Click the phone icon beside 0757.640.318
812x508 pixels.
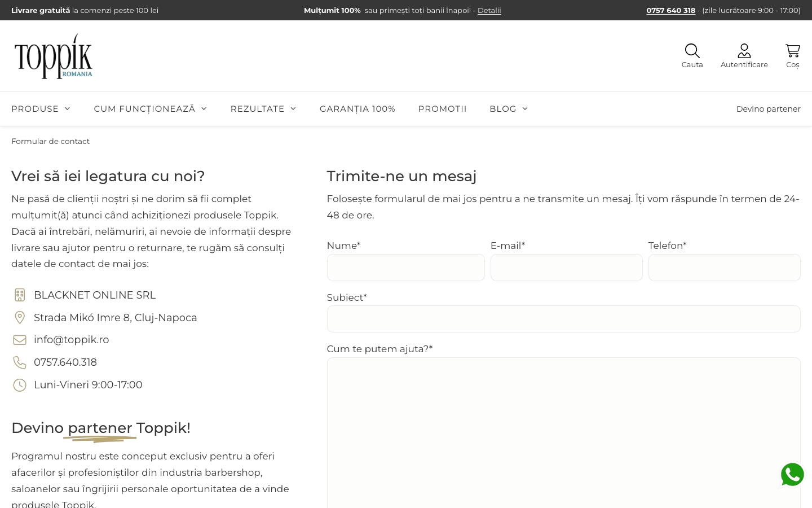20,362
